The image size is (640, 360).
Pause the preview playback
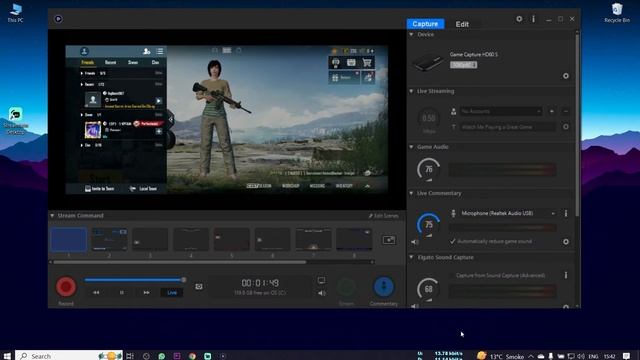[122, 292]
